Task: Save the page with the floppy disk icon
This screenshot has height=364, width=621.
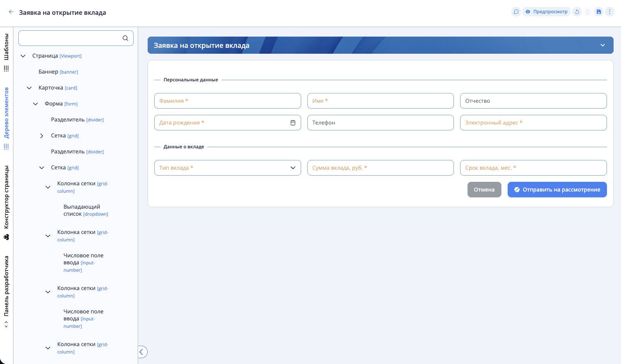Action: point(599,12)
